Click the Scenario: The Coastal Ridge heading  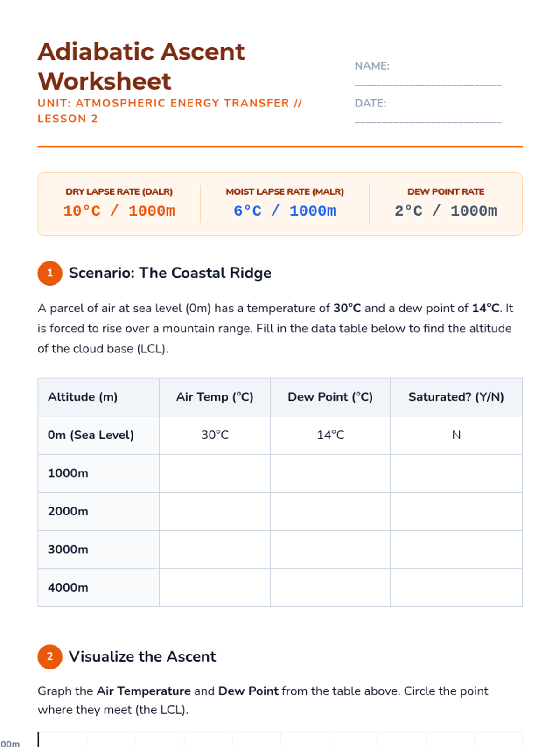coord(170,273)
